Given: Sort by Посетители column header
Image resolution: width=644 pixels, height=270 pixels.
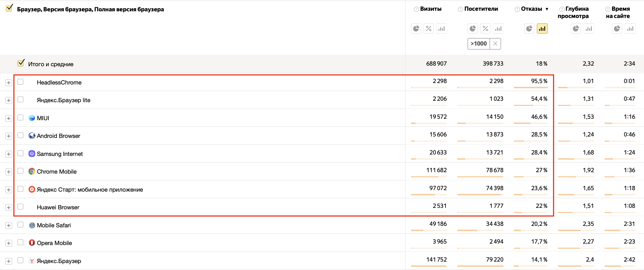Looking at the screenshot, I should [x=481, y=9].
